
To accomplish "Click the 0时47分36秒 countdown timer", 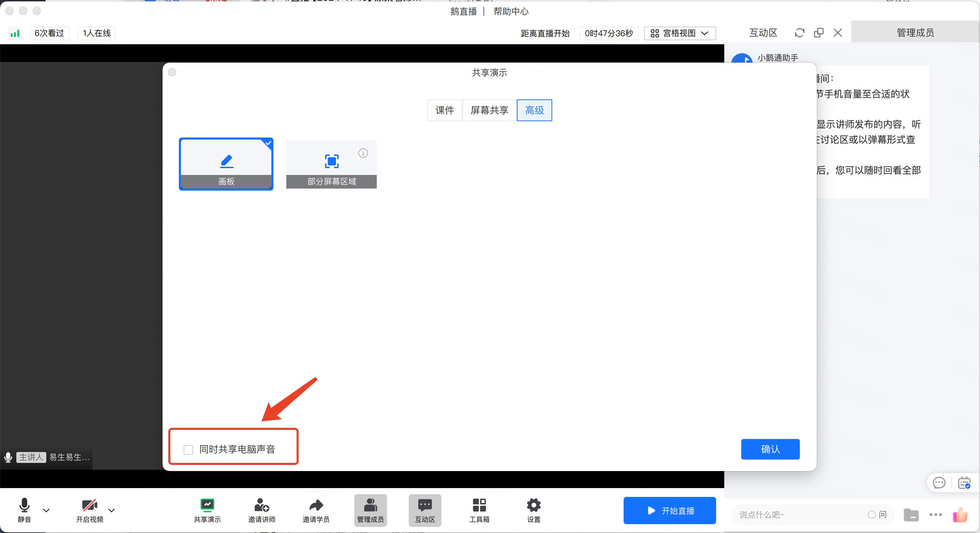I will coord(609,33).
